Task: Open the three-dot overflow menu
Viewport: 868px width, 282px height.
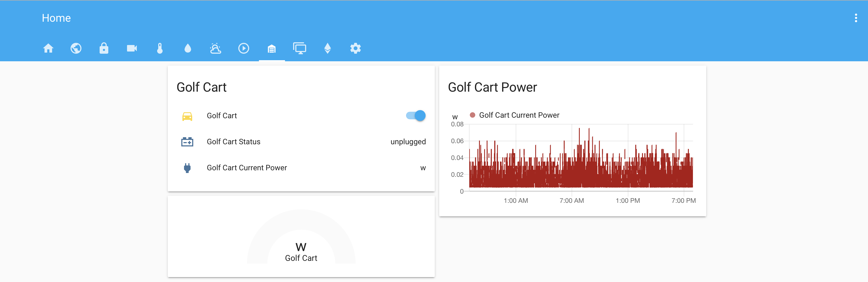Action: (x=856, y=18)
